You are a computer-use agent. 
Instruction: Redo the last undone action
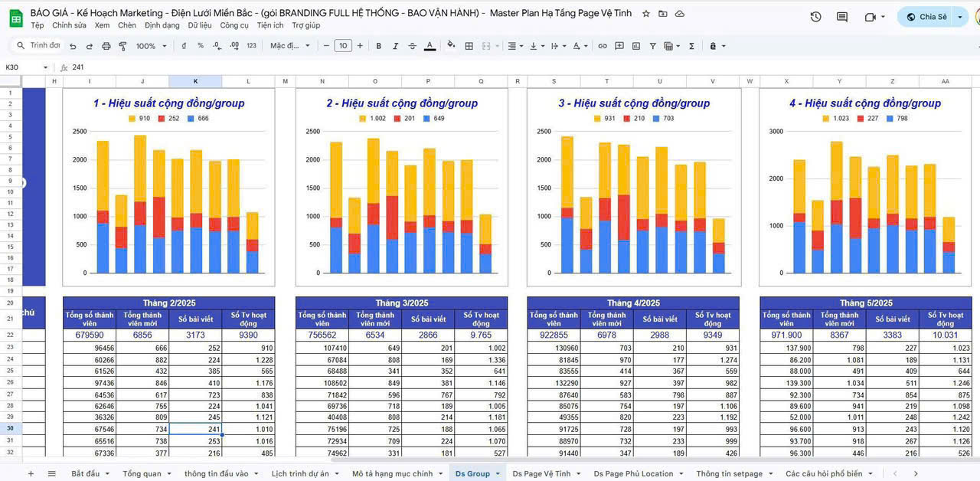(90, 46)
